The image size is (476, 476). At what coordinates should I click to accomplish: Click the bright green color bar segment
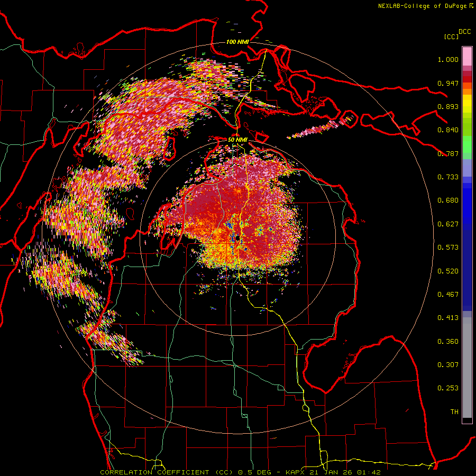467,144
